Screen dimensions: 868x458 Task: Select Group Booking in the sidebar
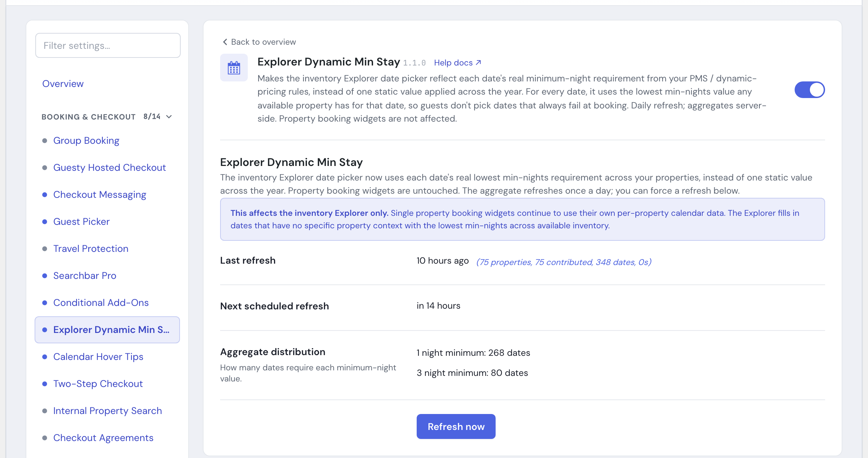pyautogui.click(x=86, y=140)
